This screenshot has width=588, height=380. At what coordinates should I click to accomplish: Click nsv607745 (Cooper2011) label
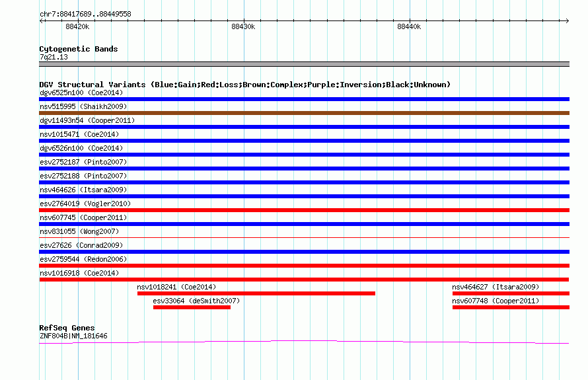(x=83, y=217)
